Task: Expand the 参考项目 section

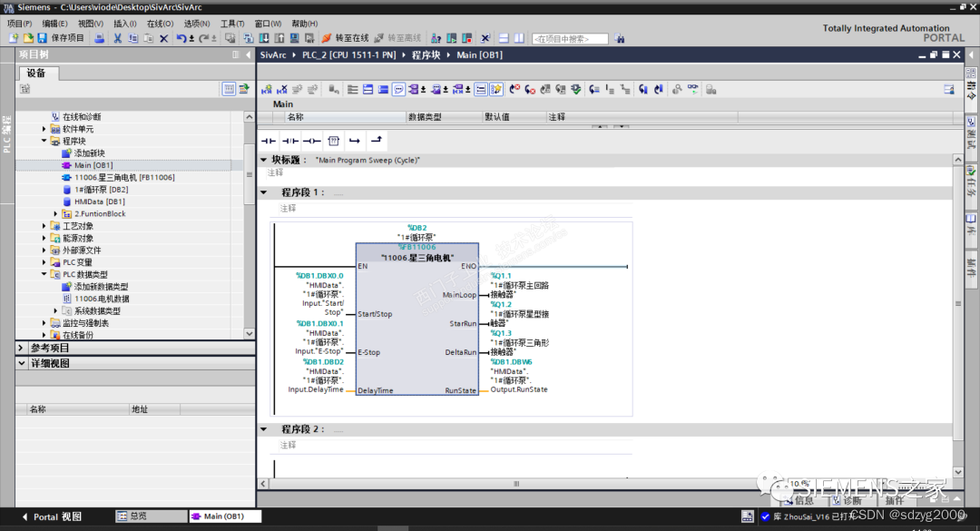Action: [x=21, y=348]
